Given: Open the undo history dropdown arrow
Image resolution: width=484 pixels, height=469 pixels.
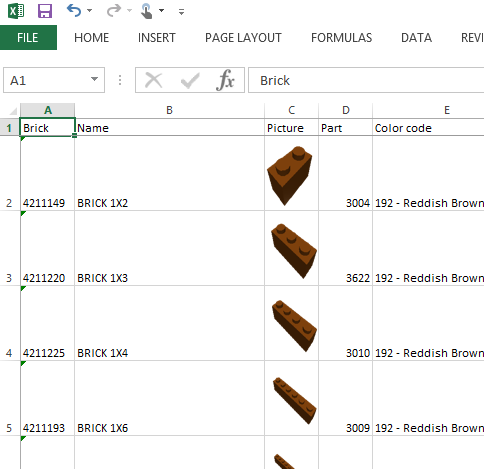Looking at the screenshot, I should (x=89, y=11).
